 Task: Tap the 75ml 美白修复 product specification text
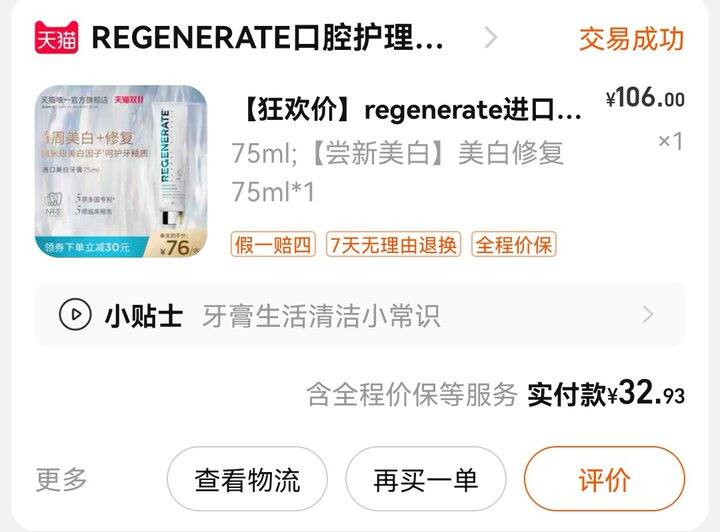coord(397,172)
